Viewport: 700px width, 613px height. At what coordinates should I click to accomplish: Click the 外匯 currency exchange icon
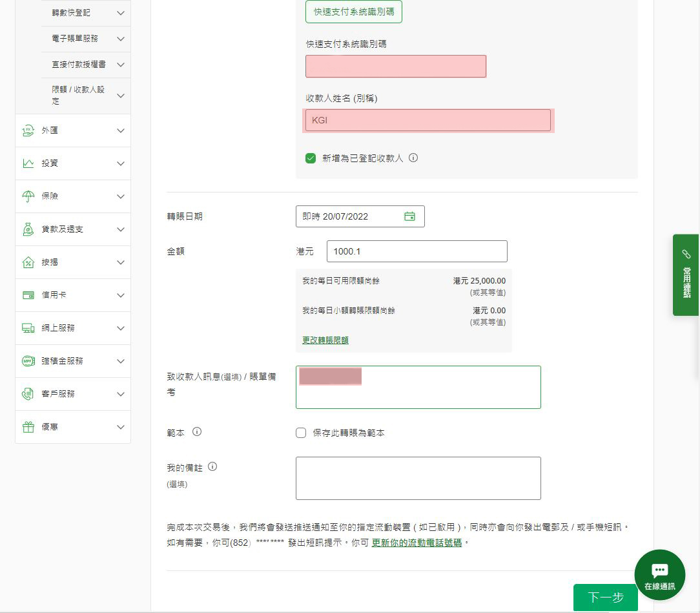click(x=28, y=130)
